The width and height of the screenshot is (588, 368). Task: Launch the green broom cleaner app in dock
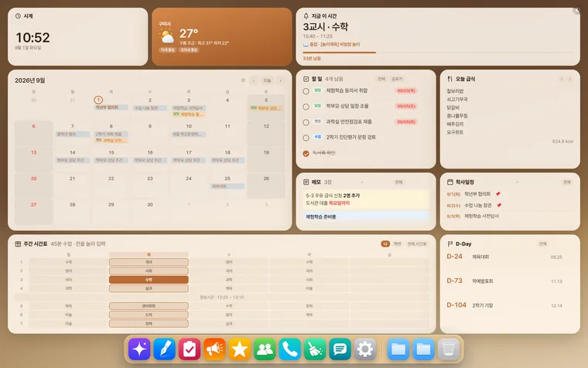pyautogui.click(x=315, y=349)
